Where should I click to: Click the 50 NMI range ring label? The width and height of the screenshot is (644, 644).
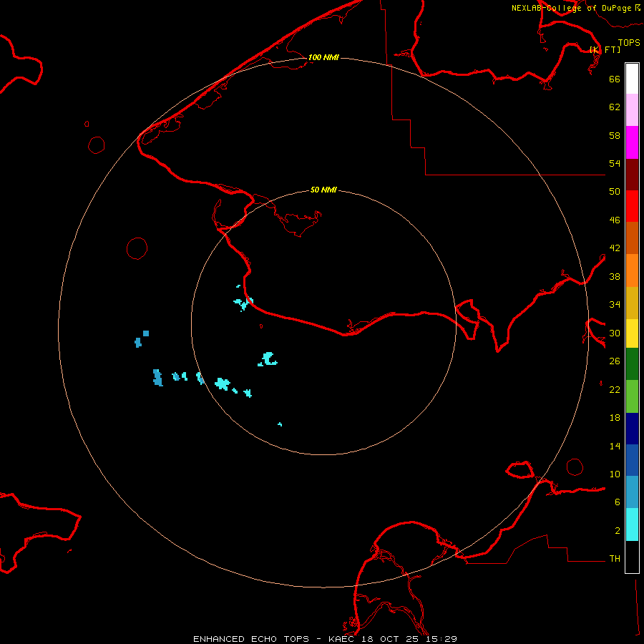point(323,190)
